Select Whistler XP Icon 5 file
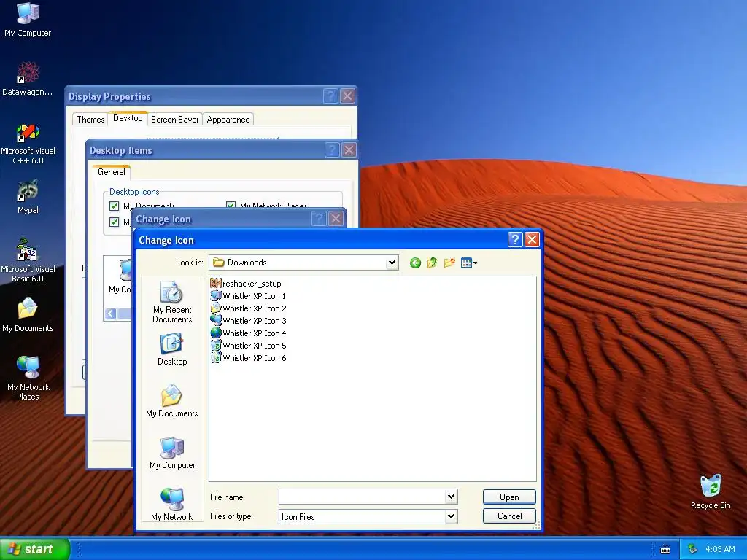This screenshot has width=747, height=560. pos(248,345)
